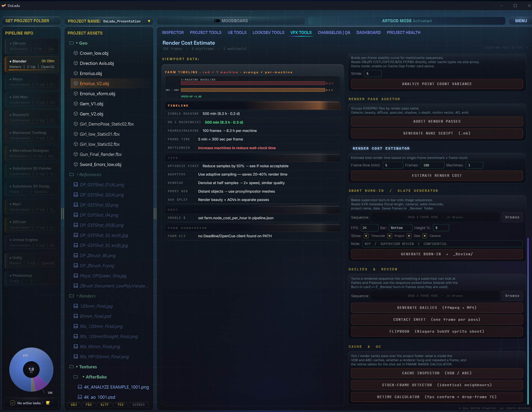Click the image icon beside 85mm_Final.psd
Image resolution: width=532 pixels, height=412 pixels.
[76, 316]
